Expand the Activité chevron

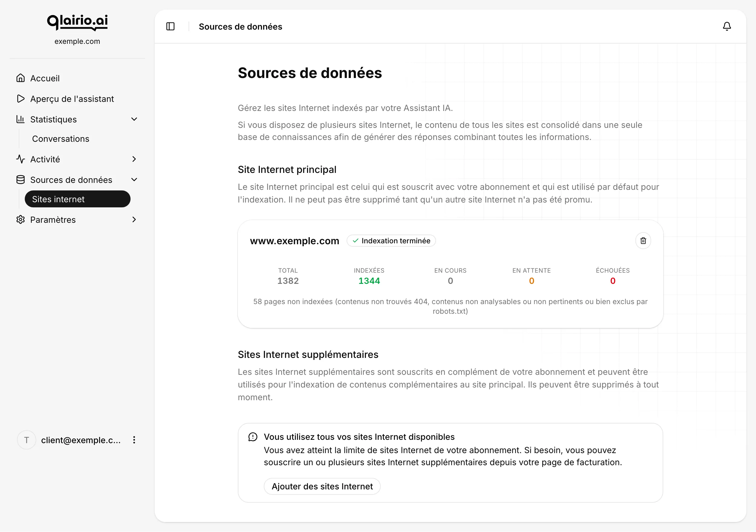134,159
